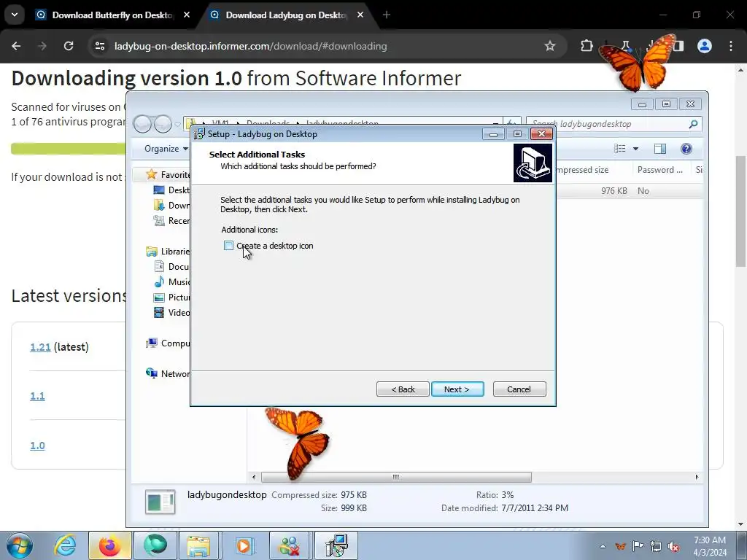Screen dimensions: 747x560
Task: Open network tray icon
Action: point(656,546)
